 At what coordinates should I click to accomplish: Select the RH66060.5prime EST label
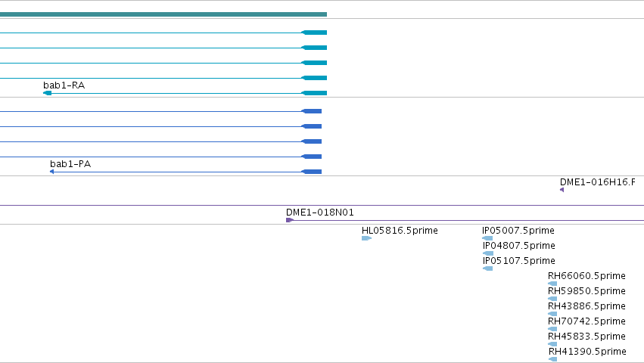(586, 276)
